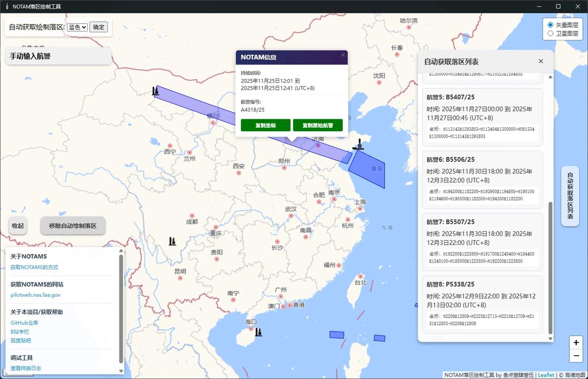Select the 矢量图层 radio option
The height and width of the screenshot is (379, 588).
click(x=551, y=25)
